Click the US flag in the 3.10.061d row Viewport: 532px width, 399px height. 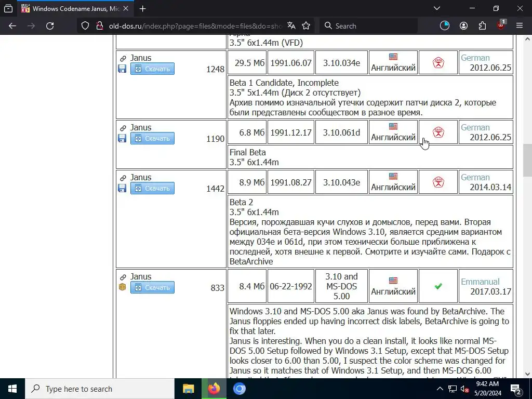393,126
